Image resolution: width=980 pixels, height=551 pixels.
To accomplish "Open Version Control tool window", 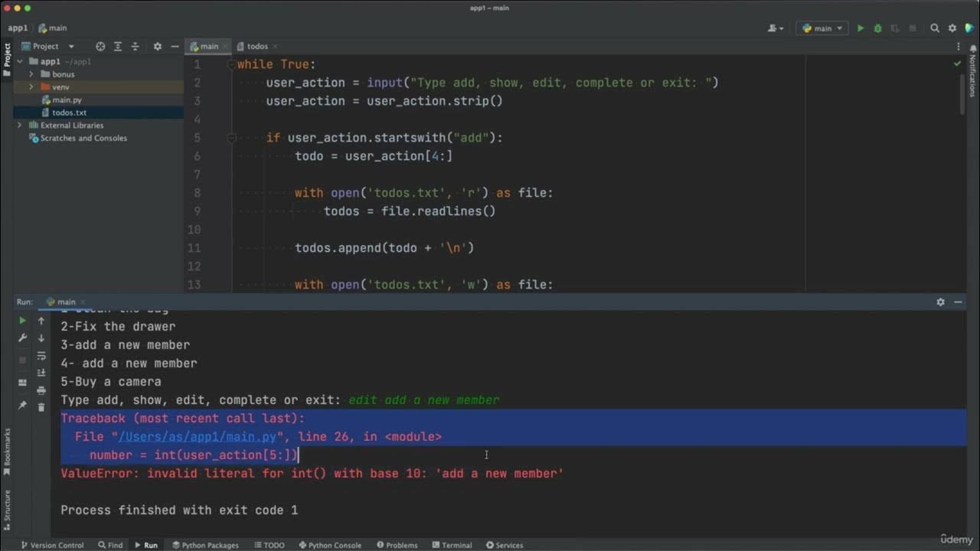I will pos(51,545).
